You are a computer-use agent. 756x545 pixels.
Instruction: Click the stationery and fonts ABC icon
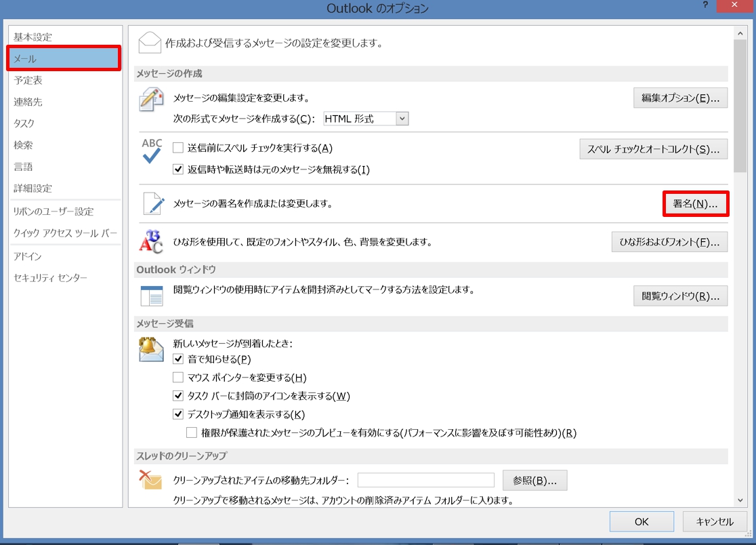[x=151, y=241]
